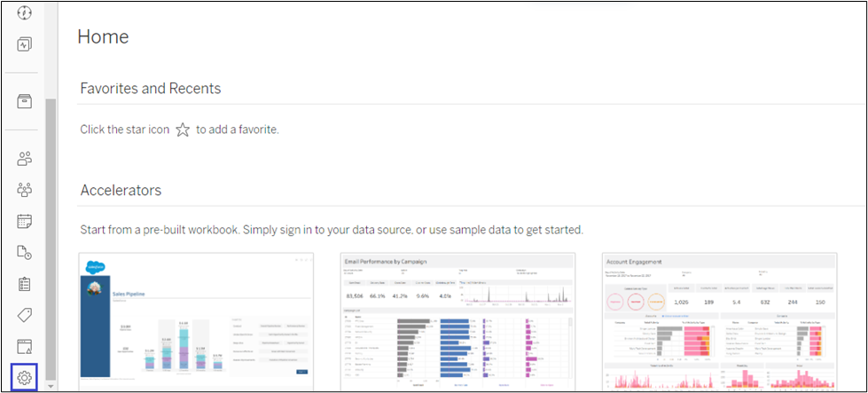The height and width of the screenshot is (393, 868).
Task: Open the Explore compass icon in sidebar
Action: tap(25, 12)
